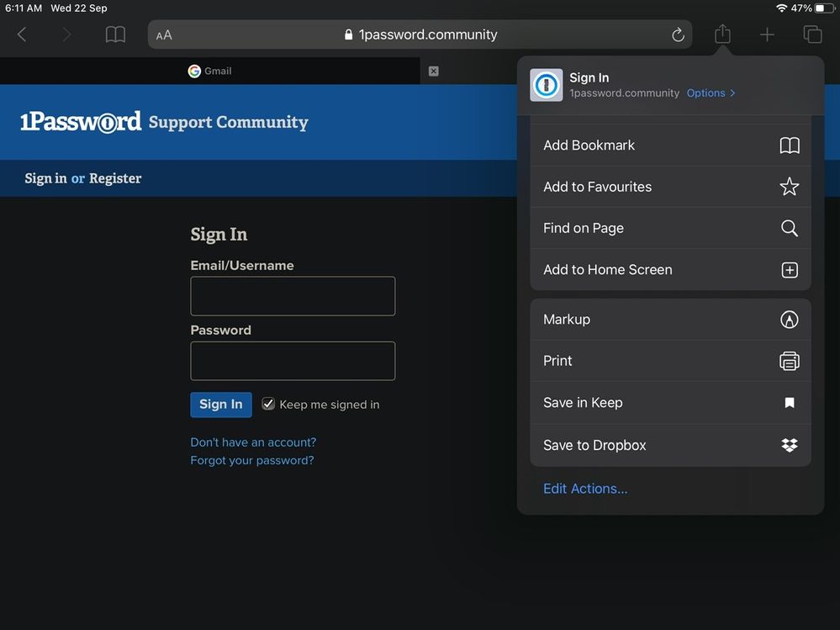Viewport: 840px width, 630px height.
Task: Toggle Keep me signed in checkbox
Action: [x=268, y=404]
